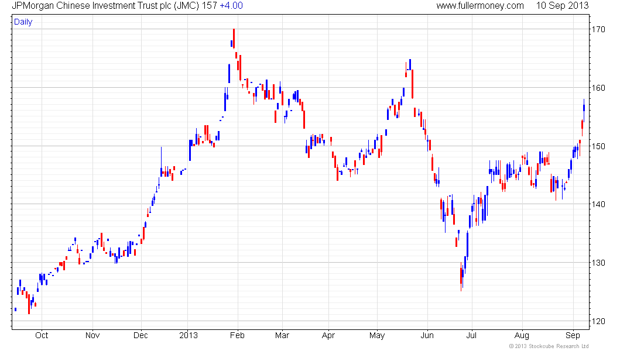
Task: Open the www.fullermoney.com text
Action: (x=480, y=6)
